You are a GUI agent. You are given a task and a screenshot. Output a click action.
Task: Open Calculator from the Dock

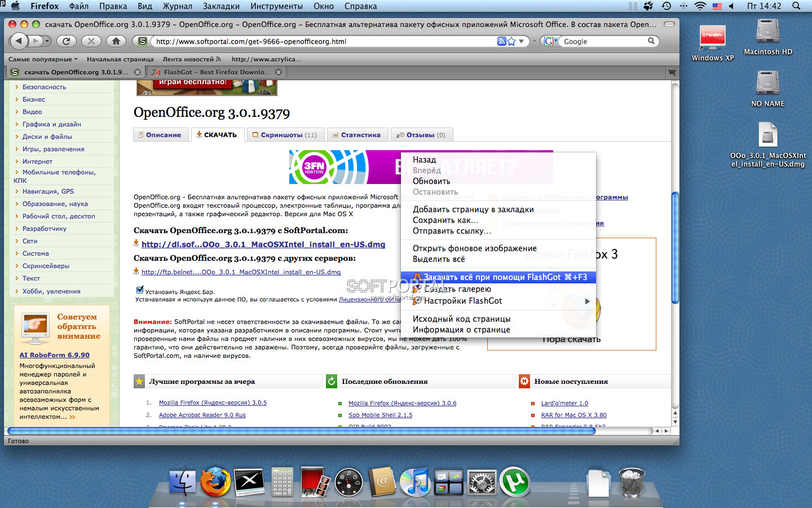point(282,483)
